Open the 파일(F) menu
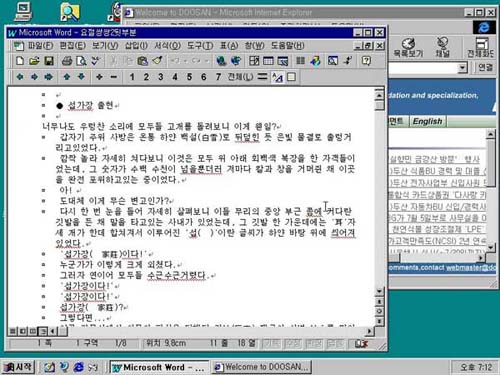Image resolution: width=500 pixels, height=375 pixels. pyautogui.click(x=40, y=46)
